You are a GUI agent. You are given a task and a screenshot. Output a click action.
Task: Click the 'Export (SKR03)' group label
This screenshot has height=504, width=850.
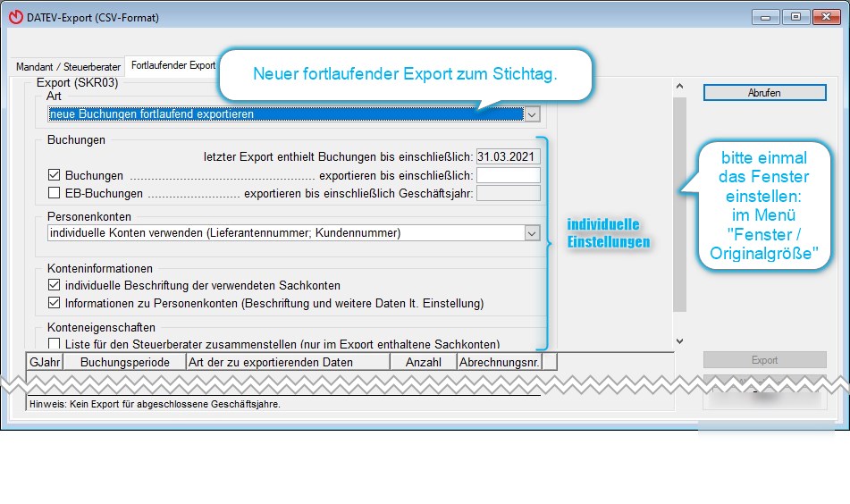tap(77, 82)
